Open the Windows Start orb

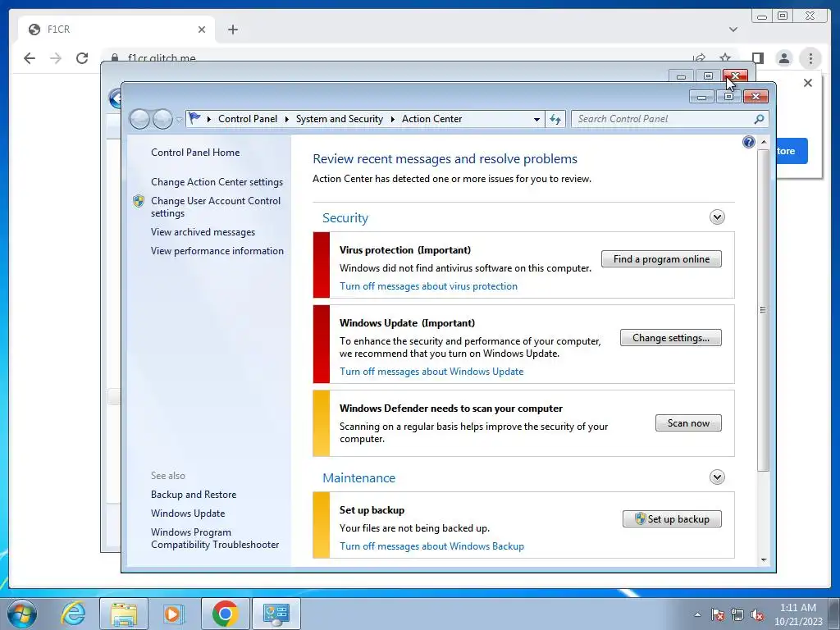tap(22, 614)
